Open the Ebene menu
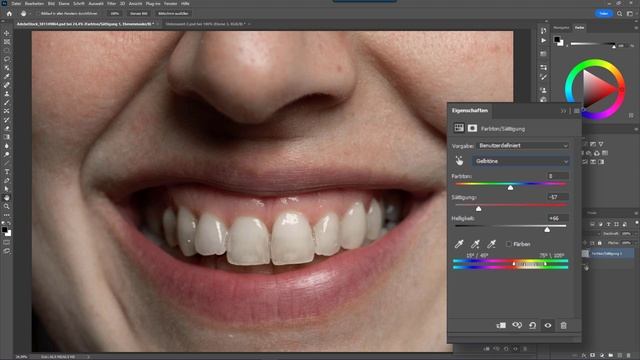The height and width of the screenshot is (360, 640). click(x=64, y=3)
